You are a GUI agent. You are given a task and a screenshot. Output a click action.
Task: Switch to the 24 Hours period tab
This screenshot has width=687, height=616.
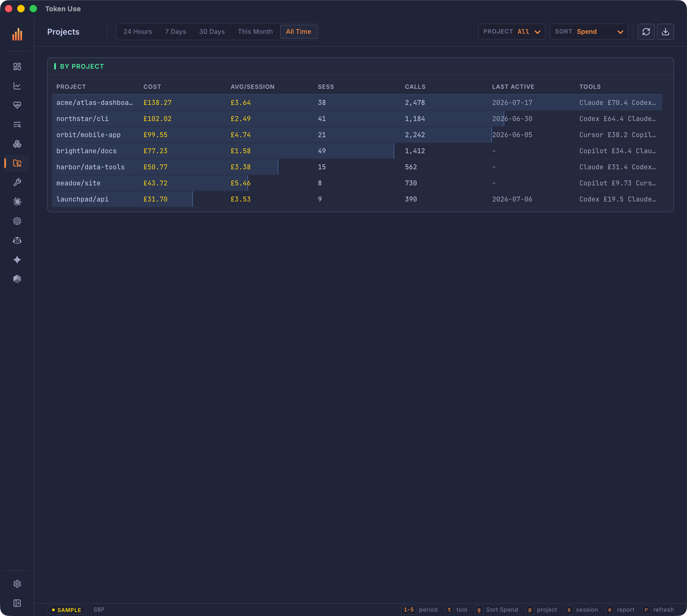[137, 31]
